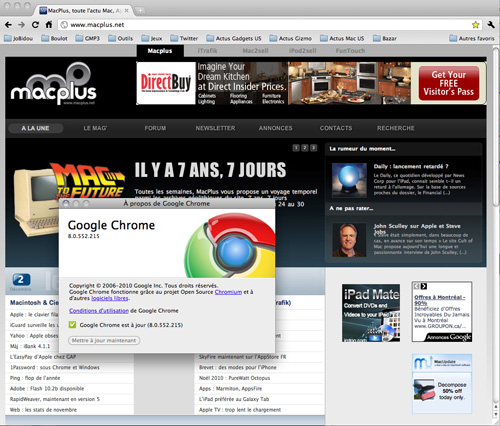Open the iPad Mate advertisement

371,313
